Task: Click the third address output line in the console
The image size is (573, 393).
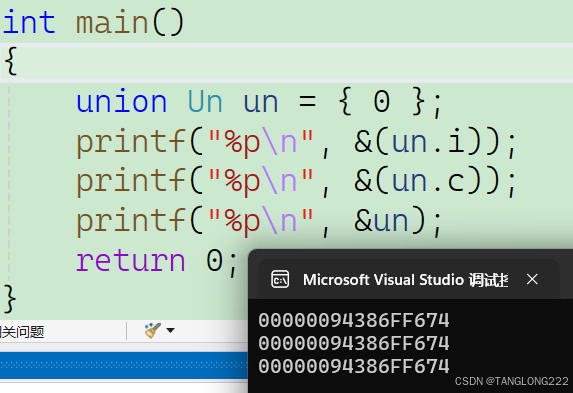Action: click(354, 366)
